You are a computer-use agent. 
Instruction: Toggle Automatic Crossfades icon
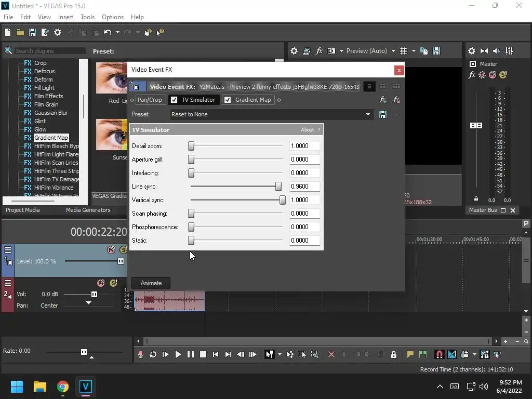[452, 354]
